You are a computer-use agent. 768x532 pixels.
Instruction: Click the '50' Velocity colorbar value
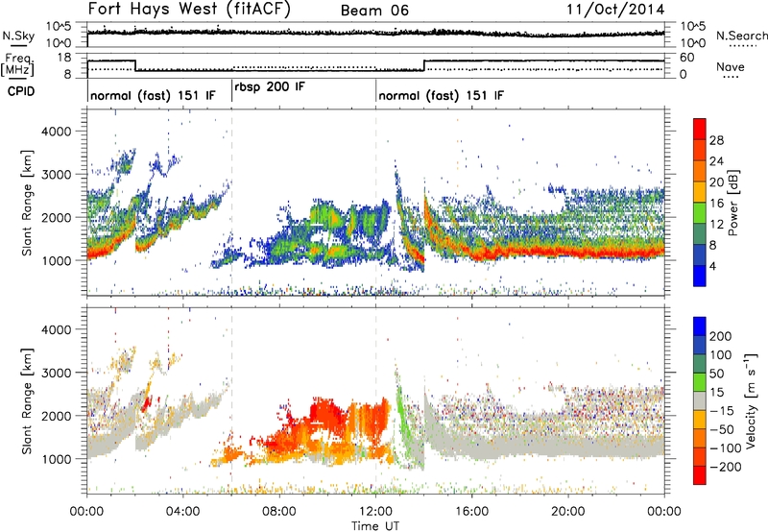pyautogui.click(x=716, y=374)
